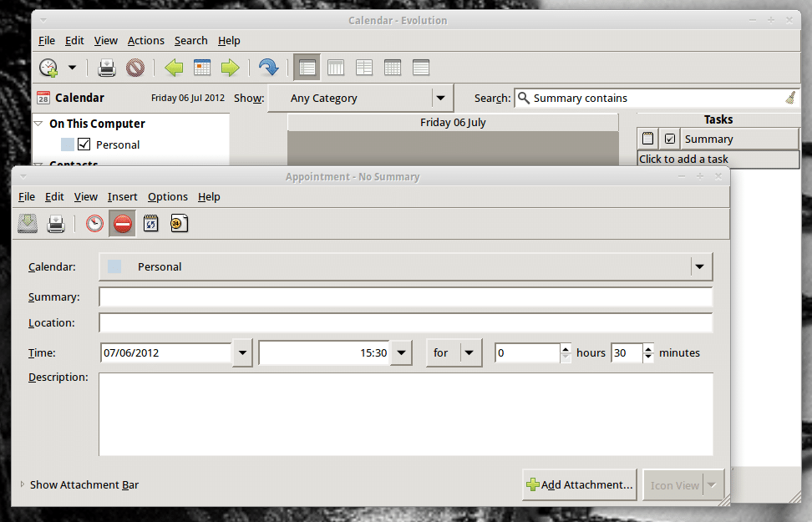812x522 pixels.
Task: Open the New item dropdown arrow in Calendar toolbar
Action: tap(72, 68)
